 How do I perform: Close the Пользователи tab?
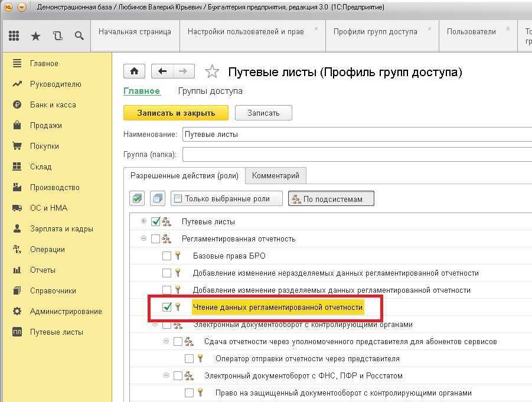[508, 29]
